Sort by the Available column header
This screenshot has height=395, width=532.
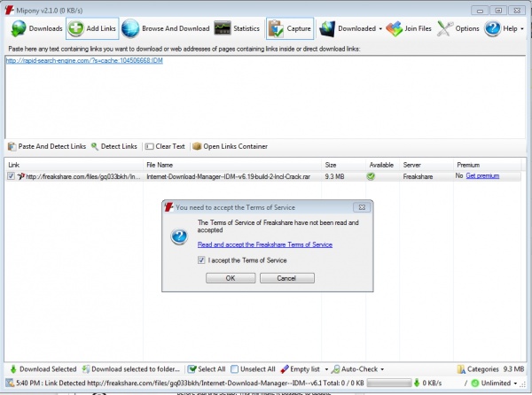tap(383, 165)
